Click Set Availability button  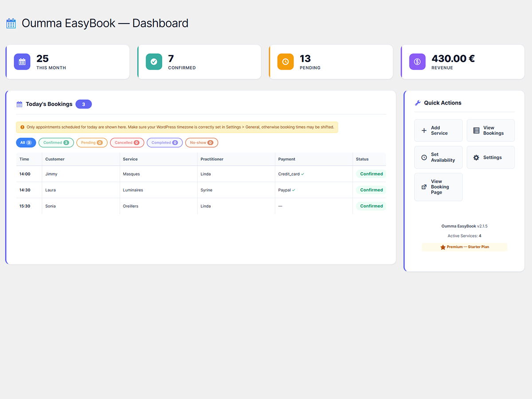click(438, 157)
